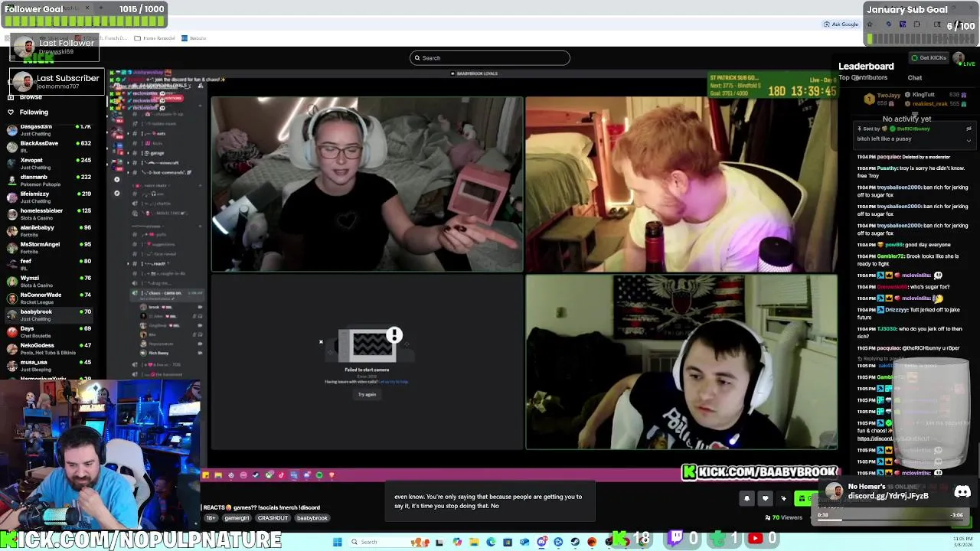Viewport: 980px width, 551px height.
Task: Open BlackAssDave's channel in sidebar
Action: coord(50,147)
